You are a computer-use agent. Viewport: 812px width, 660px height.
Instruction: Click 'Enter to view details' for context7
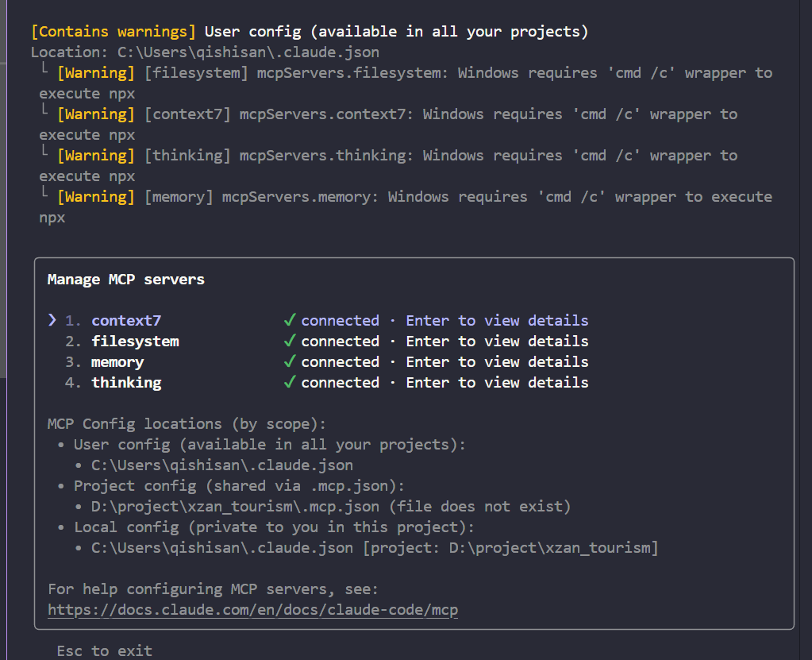[497, 321]
